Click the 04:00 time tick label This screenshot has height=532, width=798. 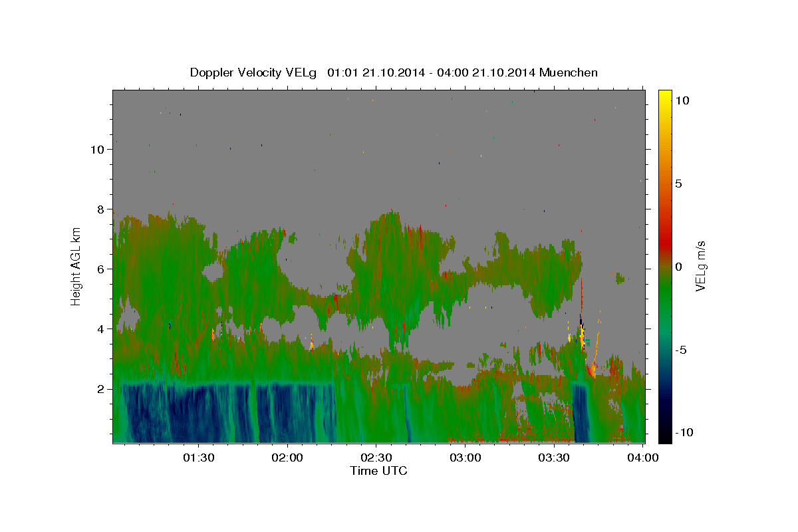pos(643,458)
